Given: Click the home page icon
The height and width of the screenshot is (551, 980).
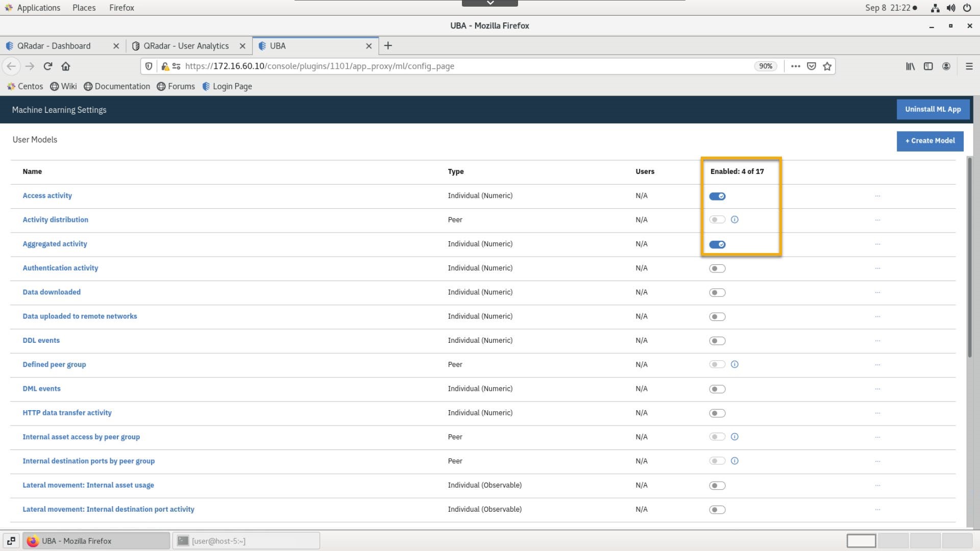Looking at the screenshot, I should click(65, 66).
